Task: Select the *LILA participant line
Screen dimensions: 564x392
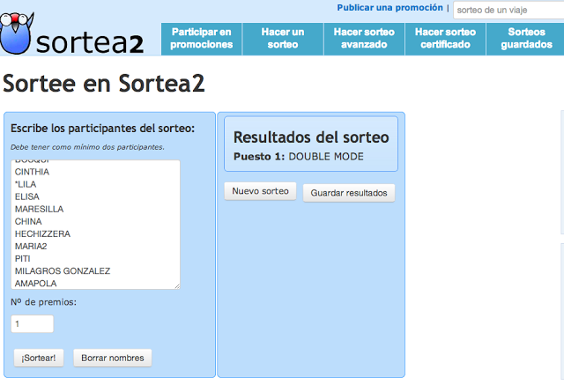Action: [x=26, y=184]
